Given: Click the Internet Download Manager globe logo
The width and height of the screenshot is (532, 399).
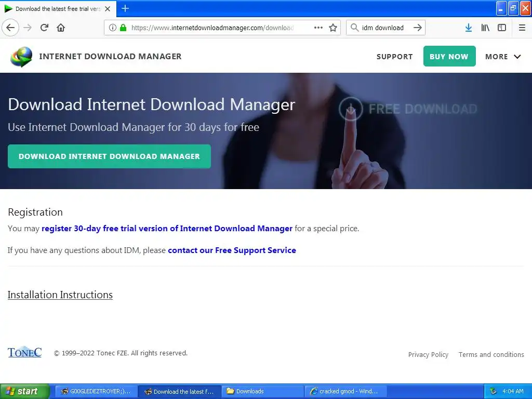Looking at the screenshot, I should (21, 57).
